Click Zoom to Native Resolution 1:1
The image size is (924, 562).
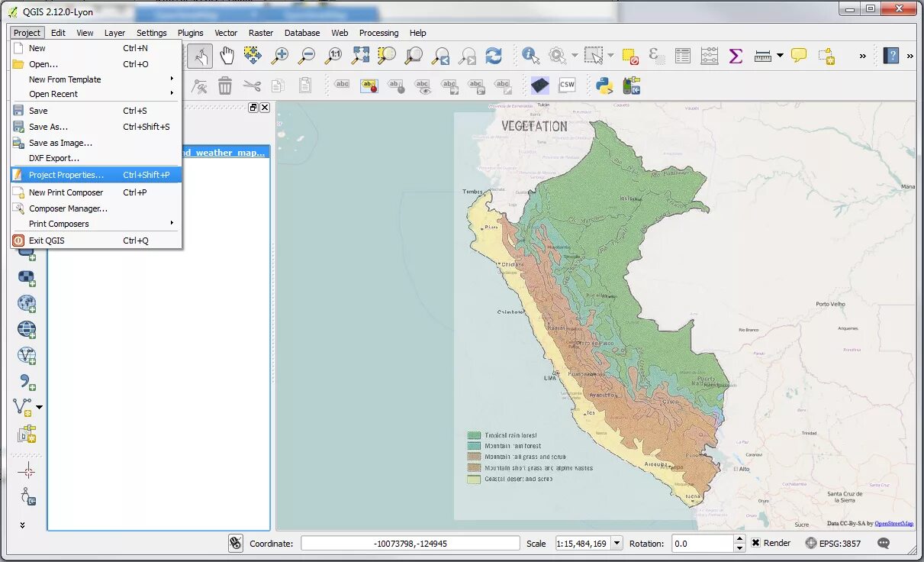pyautogui.click(x=334, y=55)
